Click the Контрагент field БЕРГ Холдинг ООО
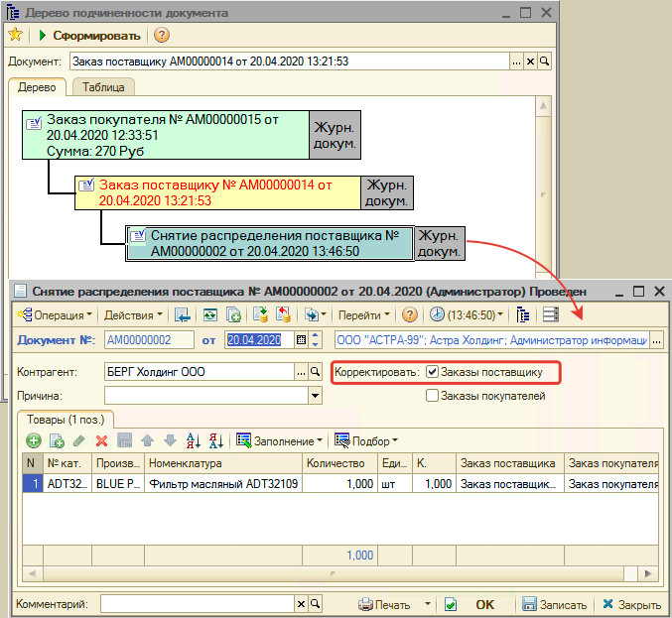The image size is (672, 618). (x=200, y=372)
